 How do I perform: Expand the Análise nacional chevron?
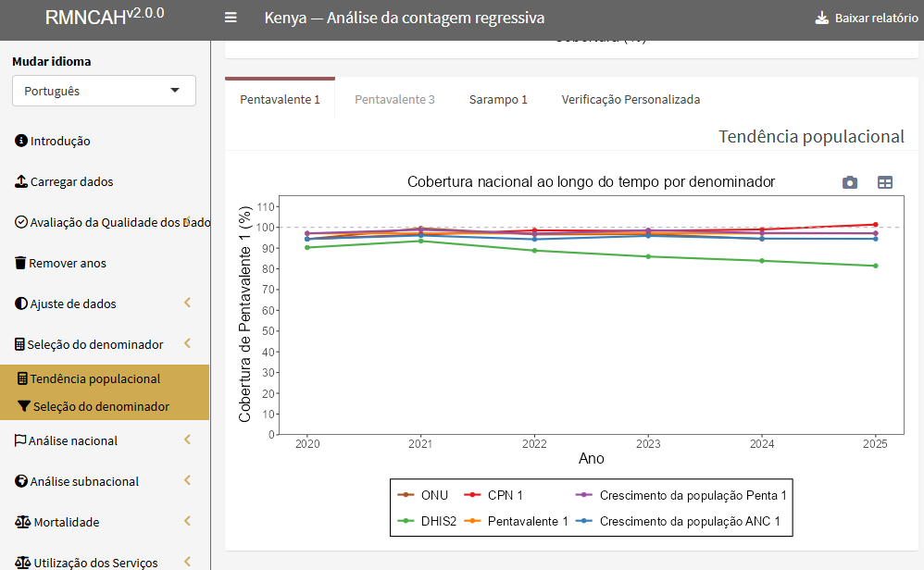[187, 440]
